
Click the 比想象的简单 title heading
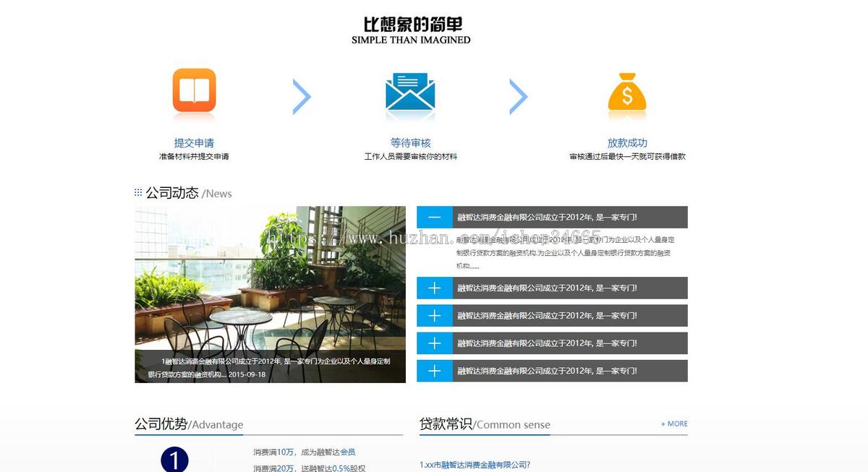click(x=411, y=25)
